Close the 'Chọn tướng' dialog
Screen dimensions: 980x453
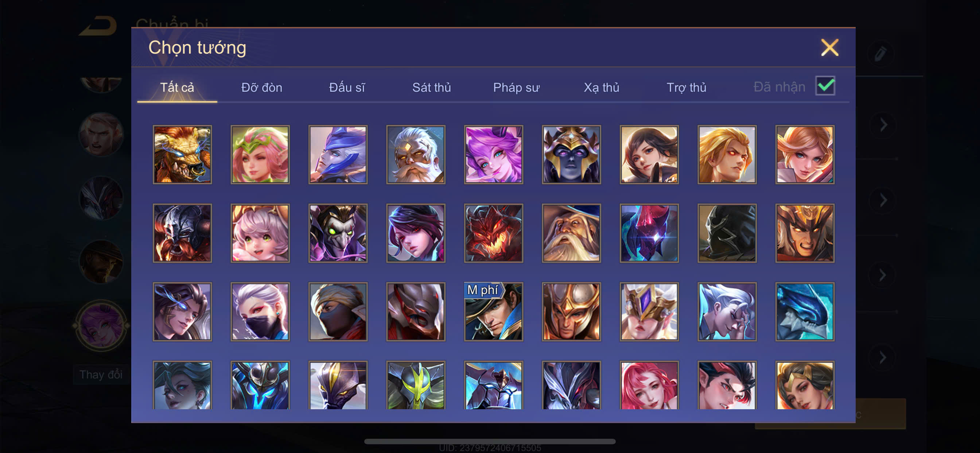tap(829, 47)
